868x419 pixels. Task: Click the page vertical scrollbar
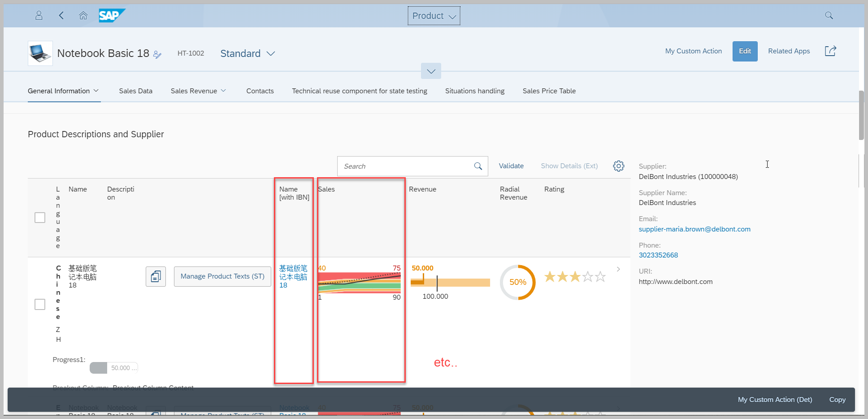(x=861, y=115)
